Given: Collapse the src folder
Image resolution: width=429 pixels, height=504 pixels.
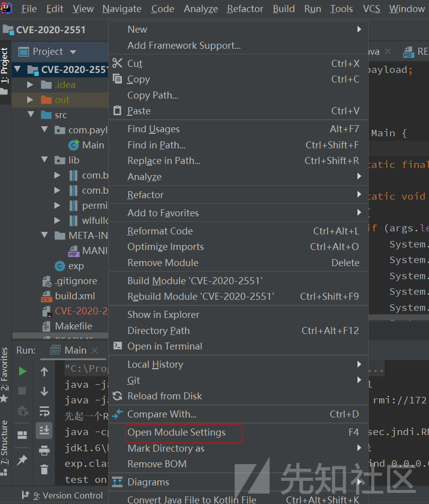Looking at the screenshot, I should (31, 114).
